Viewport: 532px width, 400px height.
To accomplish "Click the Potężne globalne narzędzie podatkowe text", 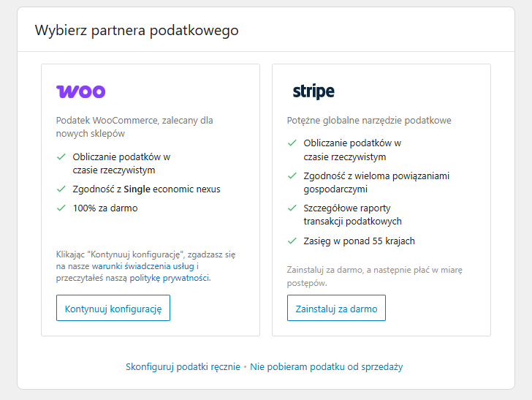I will (369, 120).
